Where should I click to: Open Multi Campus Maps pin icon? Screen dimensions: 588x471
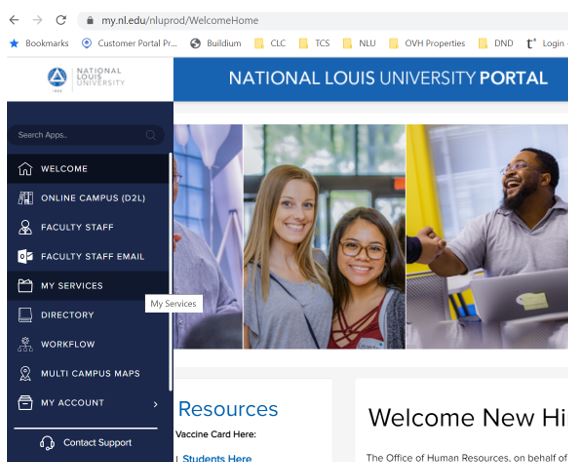tap(25, 374)
